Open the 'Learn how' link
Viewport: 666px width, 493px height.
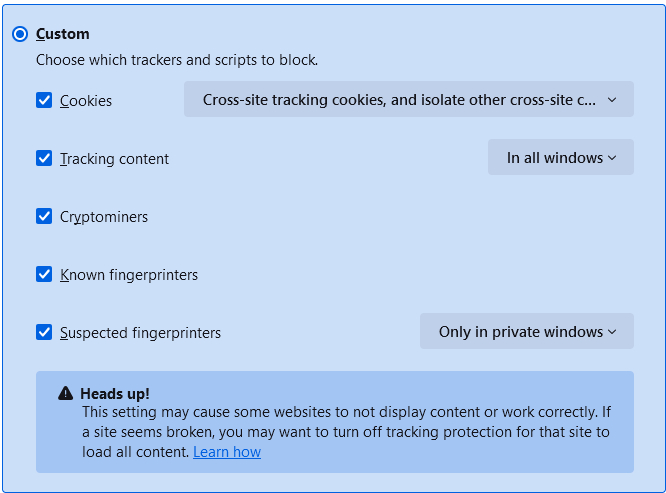tap(227, 452)
